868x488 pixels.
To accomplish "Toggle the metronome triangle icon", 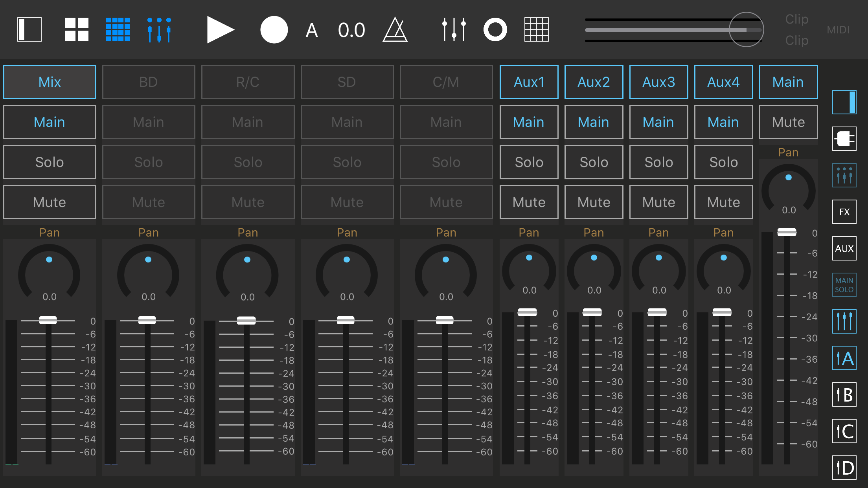I will 395,30.
